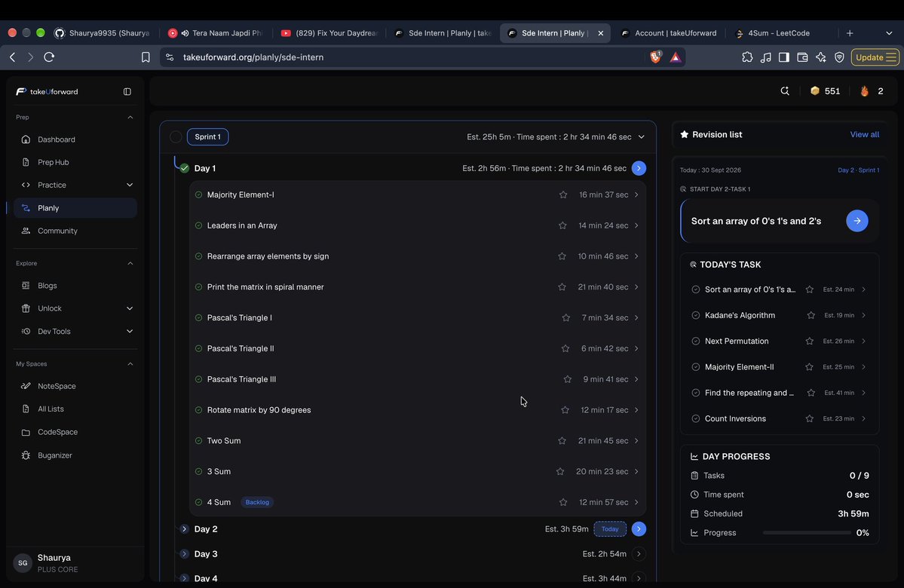Viewport: 904px width, 588px height.
Task: Collapse the sidebar with the panel icon
Action: (127, 92)
